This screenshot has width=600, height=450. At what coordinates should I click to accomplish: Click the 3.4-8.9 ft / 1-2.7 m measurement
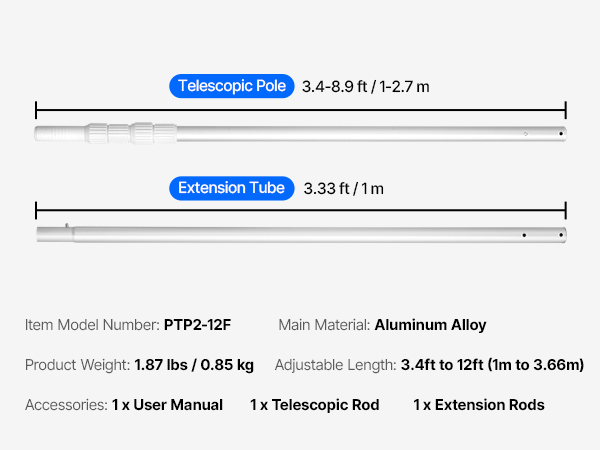(x=366, y=86)
